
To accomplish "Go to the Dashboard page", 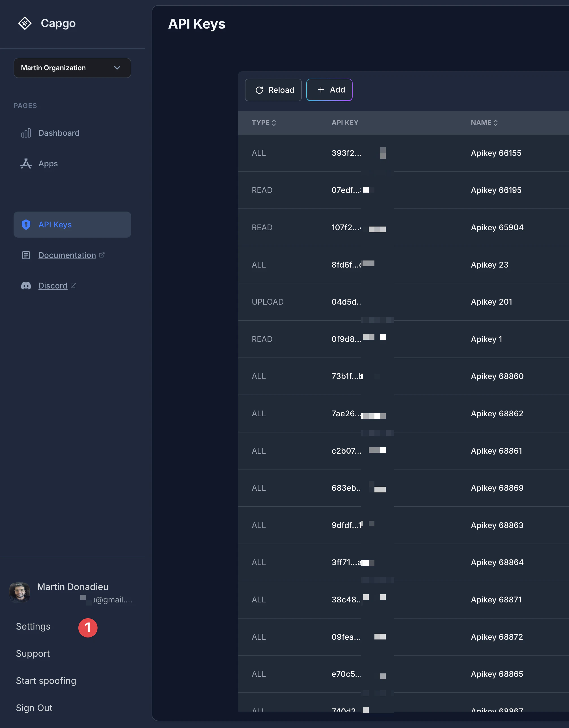I will [x=59, y=133].
